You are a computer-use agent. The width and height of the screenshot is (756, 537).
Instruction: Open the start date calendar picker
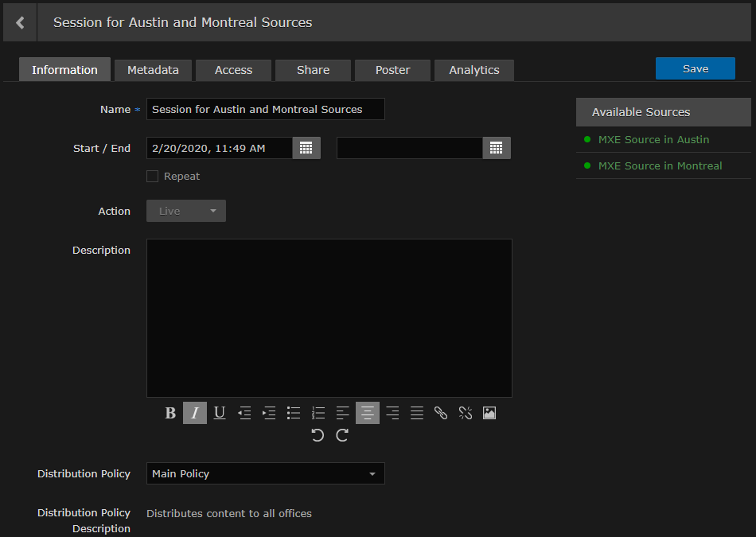(306, 148)
